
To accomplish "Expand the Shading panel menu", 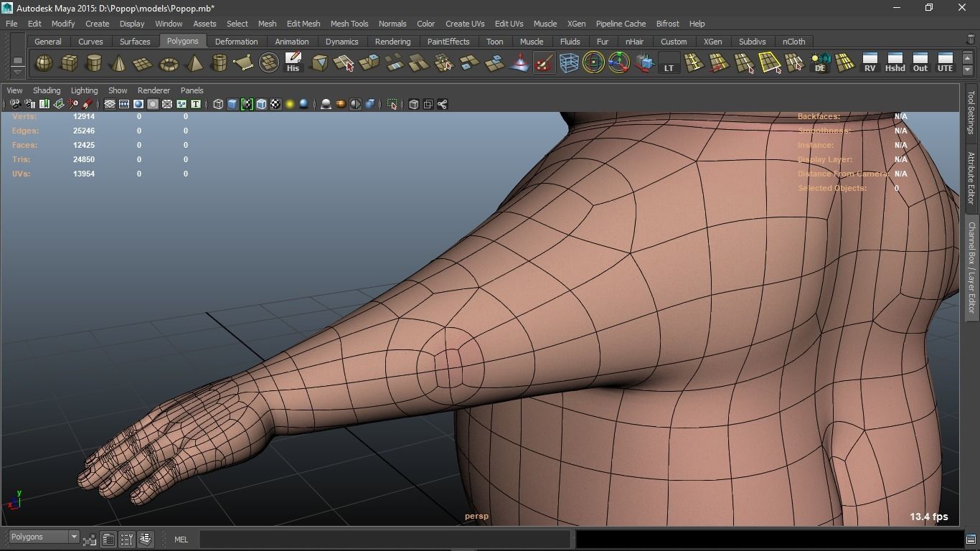I will click(47, 90).
